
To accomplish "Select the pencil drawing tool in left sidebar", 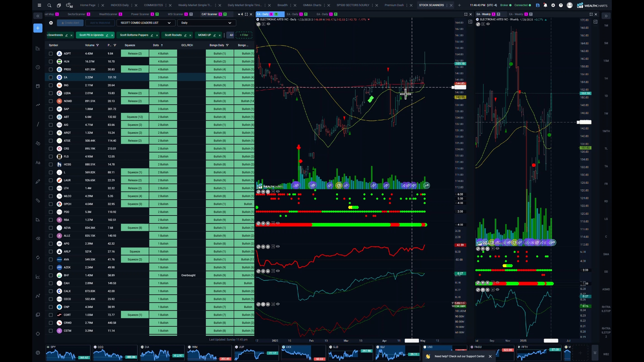I will click(x=38, y=181).
